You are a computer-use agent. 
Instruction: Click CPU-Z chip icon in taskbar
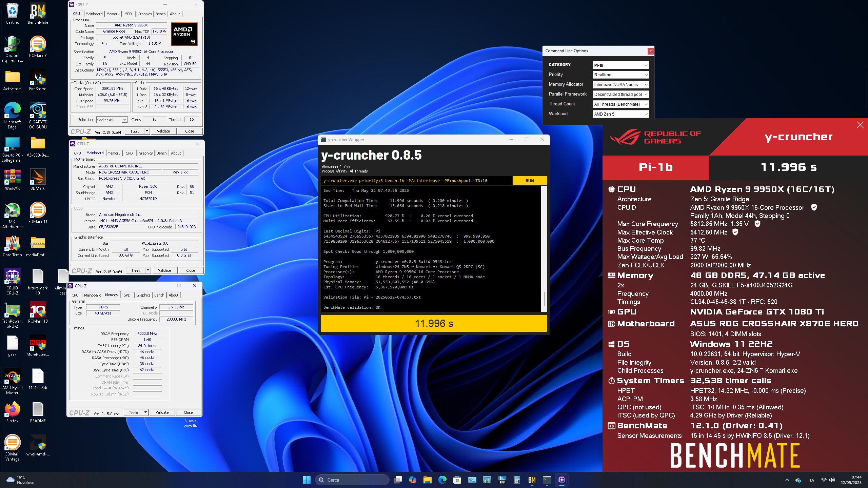pyautogui.click(x=562, y=480)
